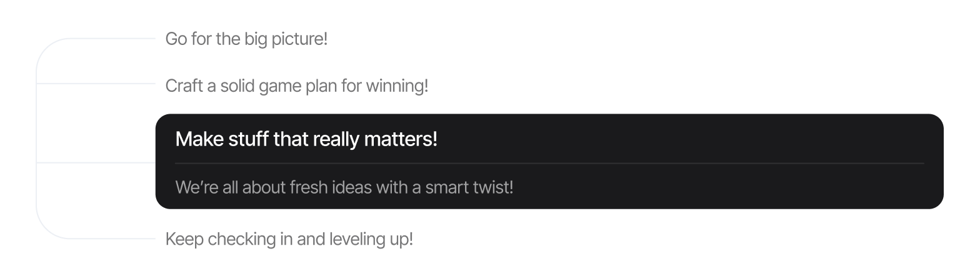Screen dimensions: 980x276
Task: Click the divider line inside the dark card
Action: click(549, 163)
